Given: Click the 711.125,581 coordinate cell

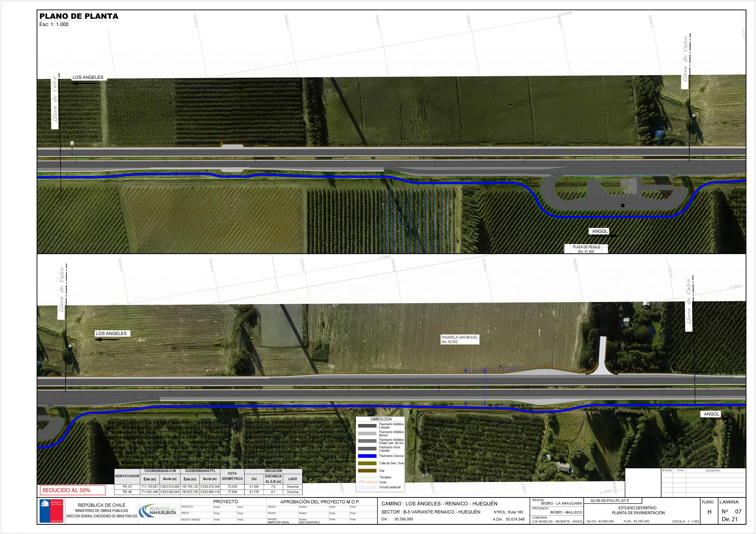Looking at the screenshot, I should (x=150, y=486).
